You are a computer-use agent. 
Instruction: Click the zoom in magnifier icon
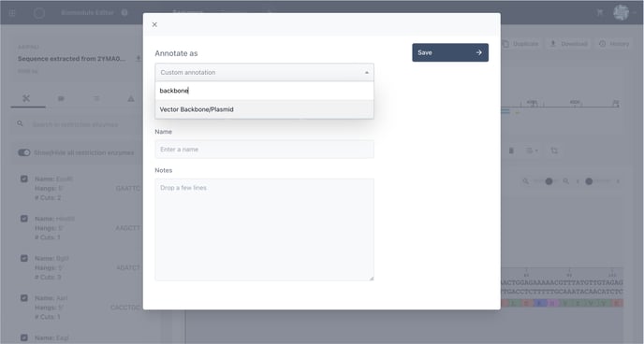[x=565, y=181]
